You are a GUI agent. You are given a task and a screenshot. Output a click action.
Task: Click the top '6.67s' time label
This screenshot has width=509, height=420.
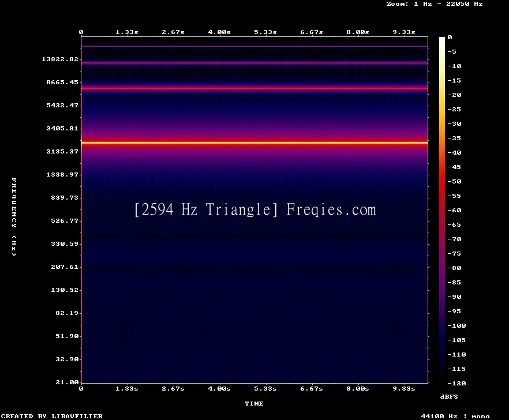click(311, 32)
